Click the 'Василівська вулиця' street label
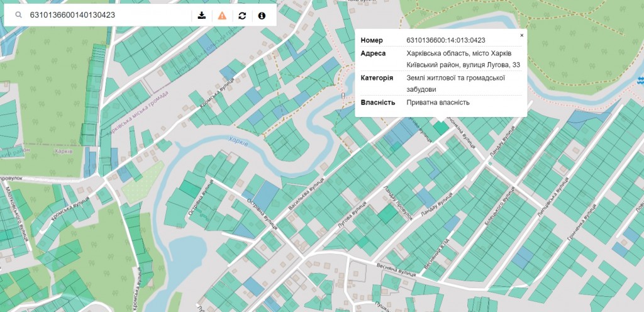 tap(305, 196)
